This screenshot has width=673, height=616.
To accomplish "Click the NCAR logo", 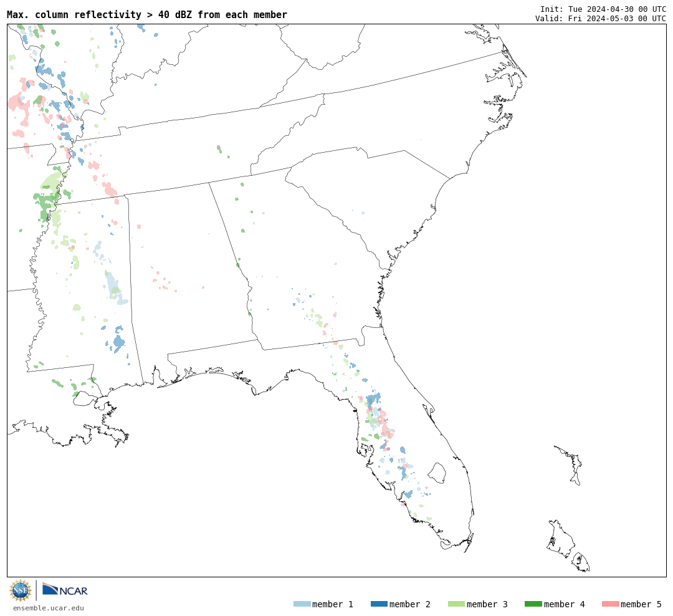I will 65,590.
